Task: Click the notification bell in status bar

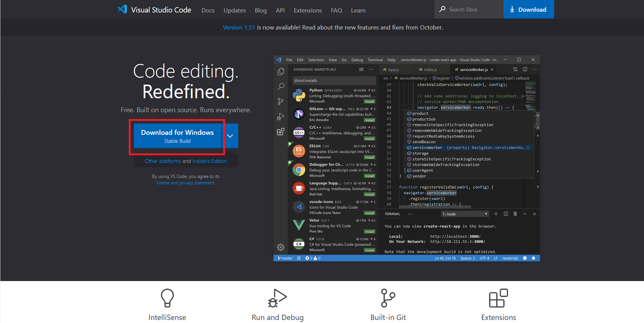Action: pos(533,258)
